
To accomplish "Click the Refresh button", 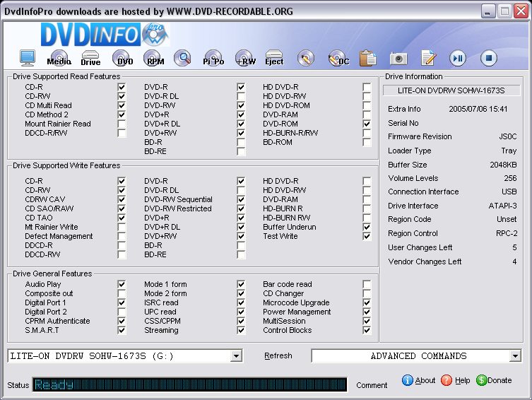I will pyautogui.click(x=278, y=356).
